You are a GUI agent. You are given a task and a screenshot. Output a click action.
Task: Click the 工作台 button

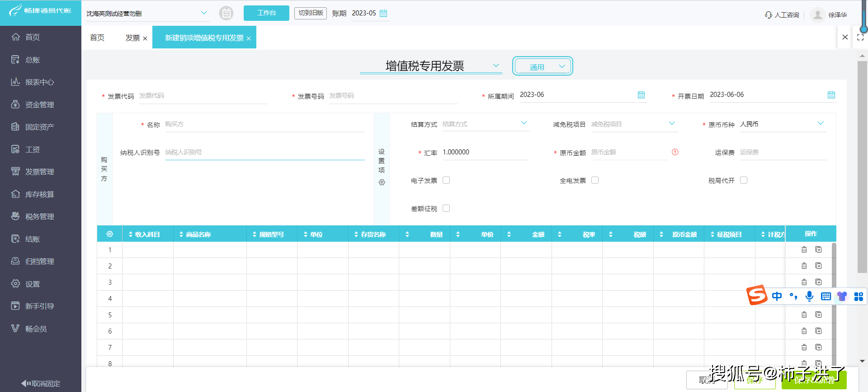[x=266, y=13]
